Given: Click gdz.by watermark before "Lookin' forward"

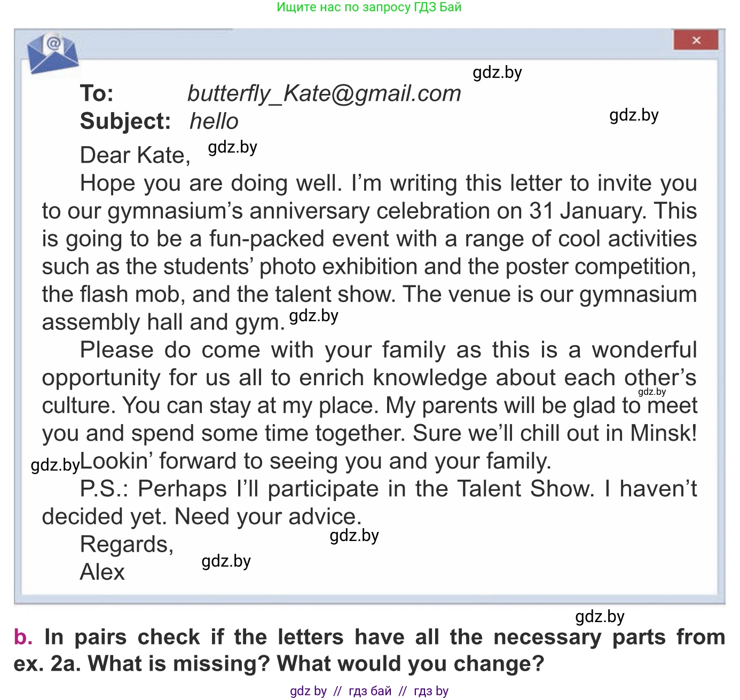Looking at the screenshot, I should (55, 465).
